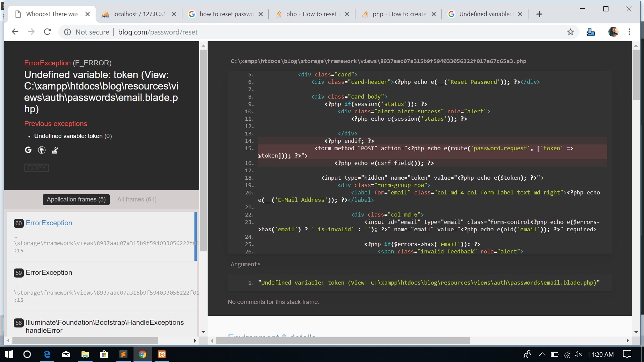Click left panel scroll up arrow
Image resolution: width=644 pixels, height=362 pixels.
pos(203,45)
